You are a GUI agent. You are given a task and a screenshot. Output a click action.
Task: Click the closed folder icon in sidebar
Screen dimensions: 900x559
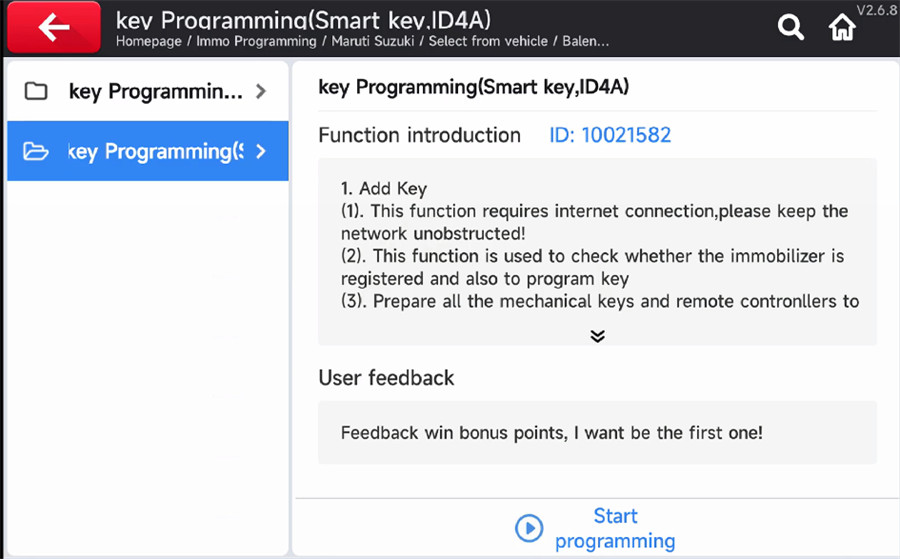[x=36, y=91]
